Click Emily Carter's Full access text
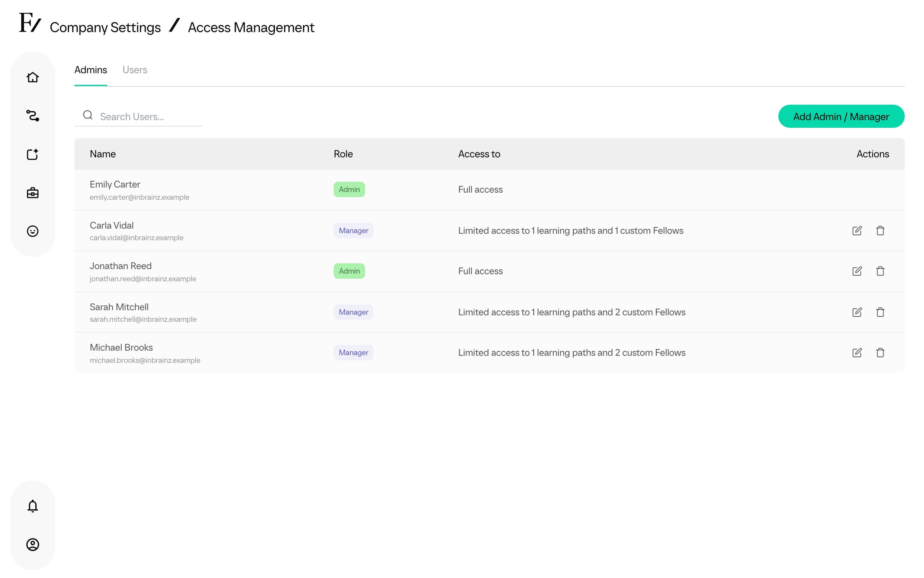Viewport: 924px width, 578px height. tap(480, 189)
